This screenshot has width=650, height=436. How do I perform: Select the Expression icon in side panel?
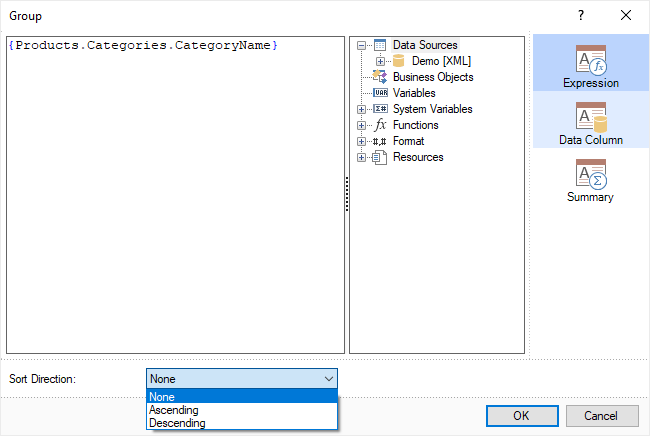pyautogui.click(x=590, y=61)
